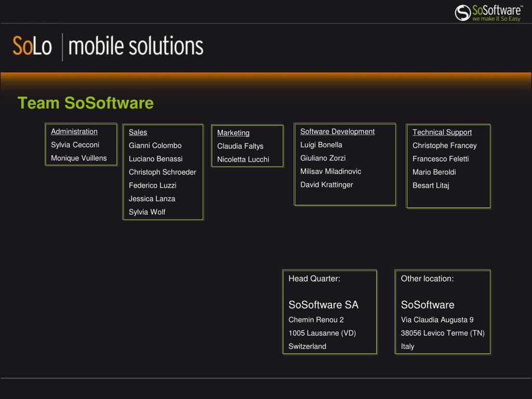Viewport: 532px width, 399px height.
Task: Select the name Sylvia Wolf
Action: (147, 212)
